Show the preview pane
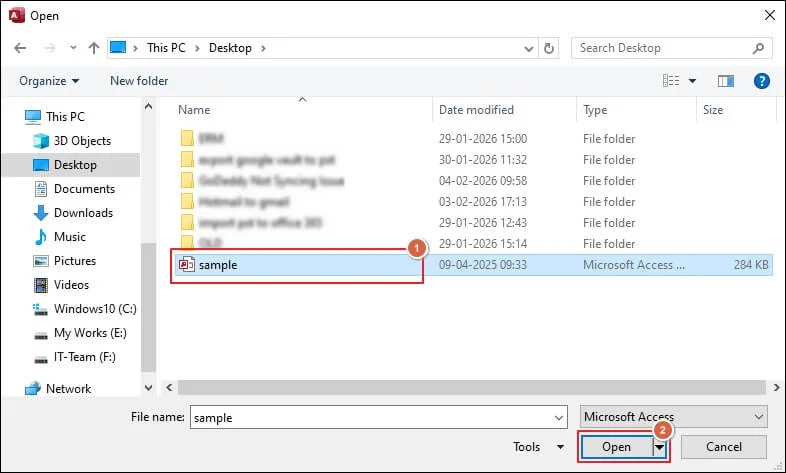Image resolution: width=786 pixels, height=473 pixels. point(725,81)
